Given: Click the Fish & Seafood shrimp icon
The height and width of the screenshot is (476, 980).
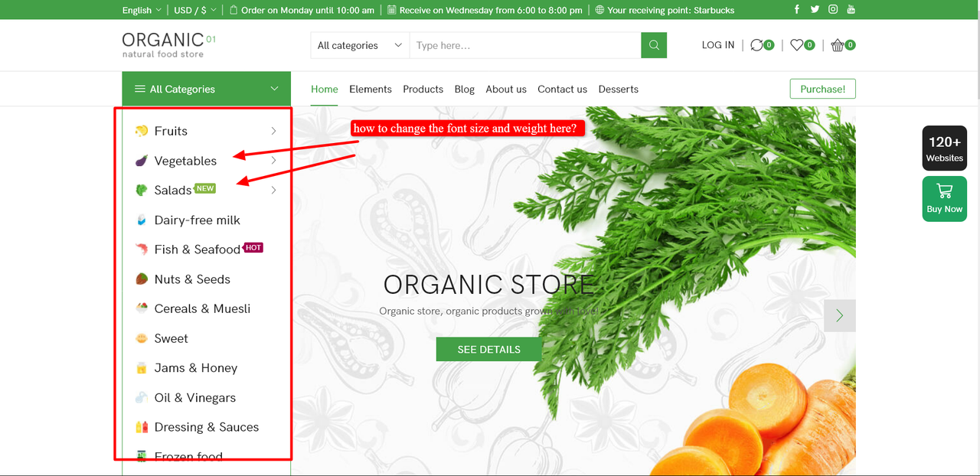Looking at the screenshot, I should coord(141,249).
